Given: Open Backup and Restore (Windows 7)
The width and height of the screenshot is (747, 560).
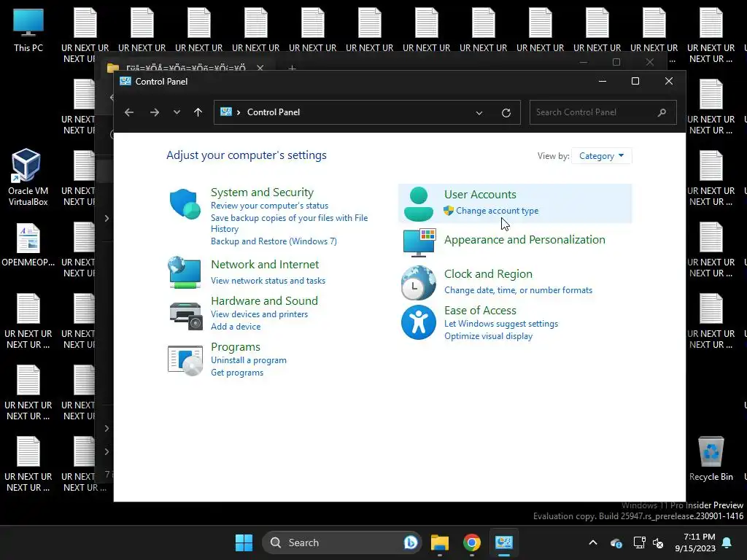Looking at the screenshot, I should tap(274, 241).
